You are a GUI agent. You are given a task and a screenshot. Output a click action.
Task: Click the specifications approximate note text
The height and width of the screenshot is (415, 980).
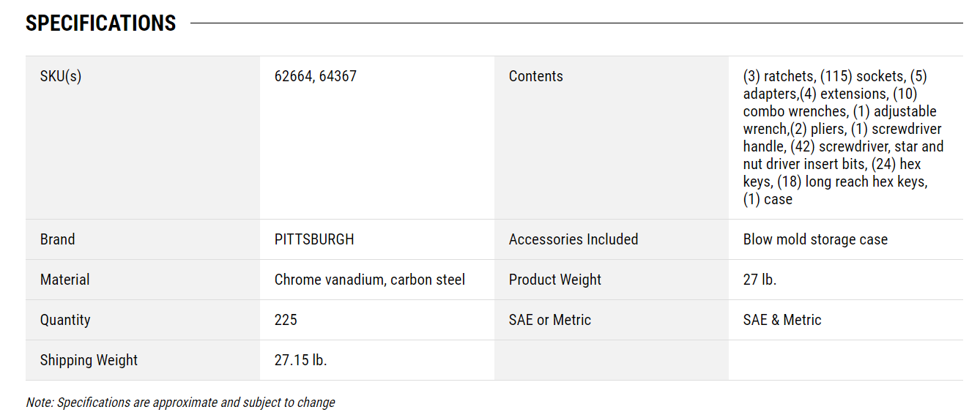click(x=180, y=403)
